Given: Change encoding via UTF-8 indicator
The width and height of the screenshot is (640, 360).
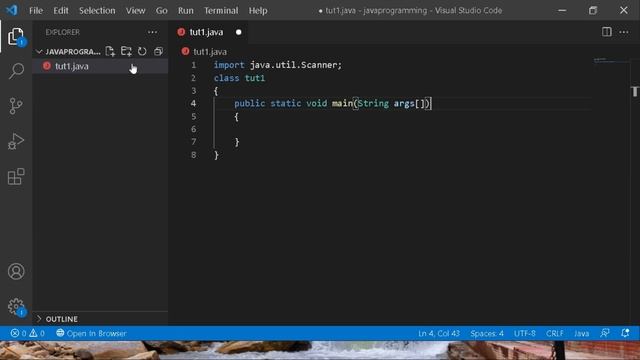Looking at the screenshot, I should coord(524,333).
